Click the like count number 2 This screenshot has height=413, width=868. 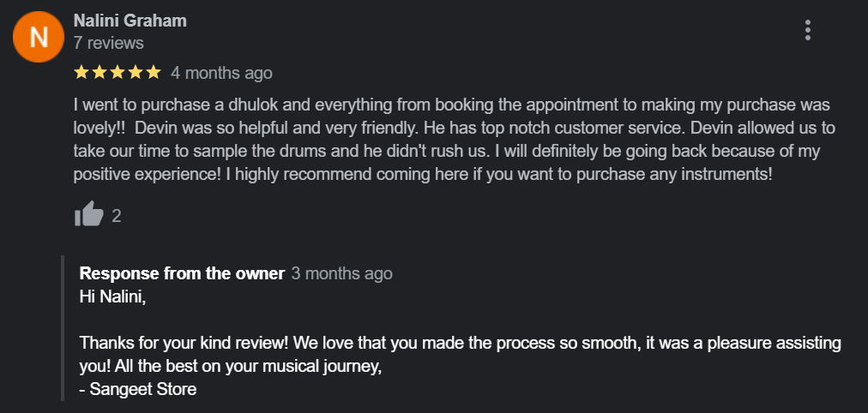(x=117, y=216)
